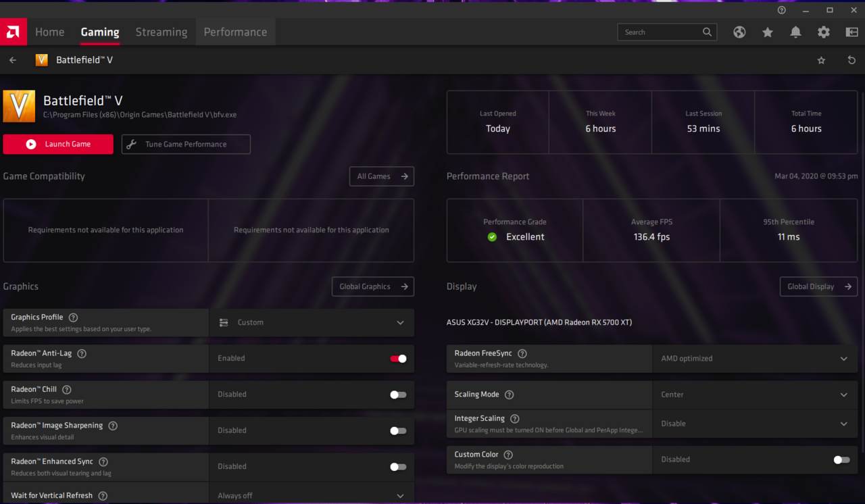Enable the Radeon Chill toggle

click(x=398, y=395)
